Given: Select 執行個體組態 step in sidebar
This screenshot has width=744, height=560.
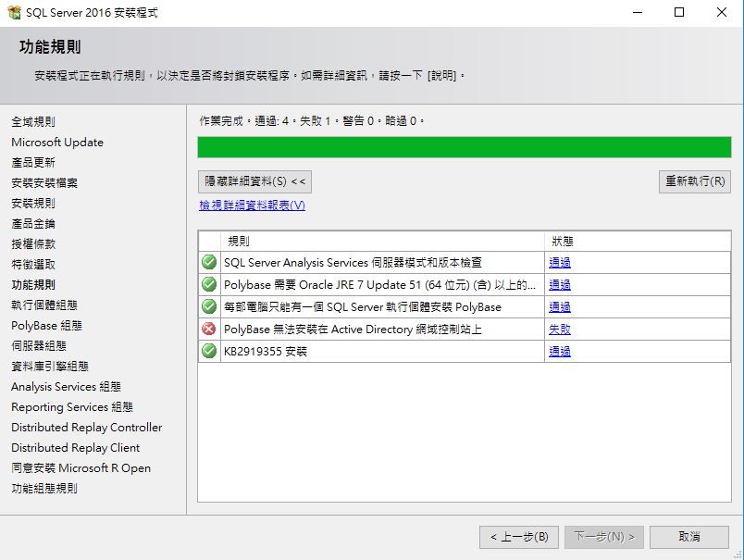Looking at the screenshot, I should pyautogui.click(x=44, y=305).
